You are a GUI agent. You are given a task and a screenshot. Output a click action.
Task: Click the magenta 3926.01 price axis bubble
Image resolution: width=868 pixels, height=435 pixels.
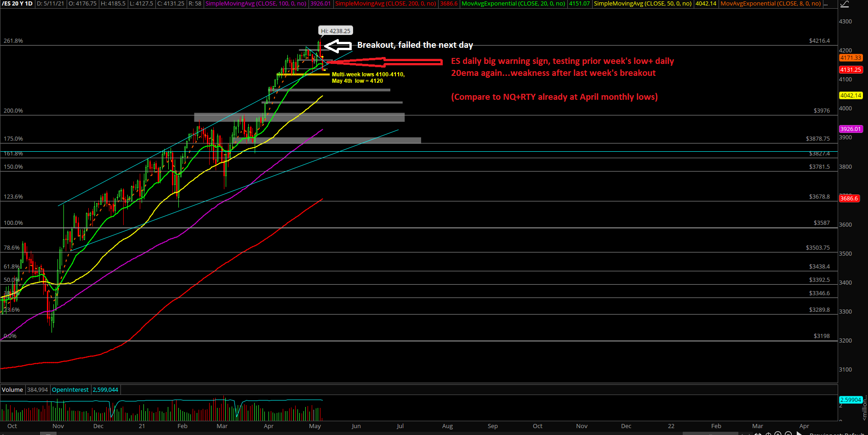[851, 129]
